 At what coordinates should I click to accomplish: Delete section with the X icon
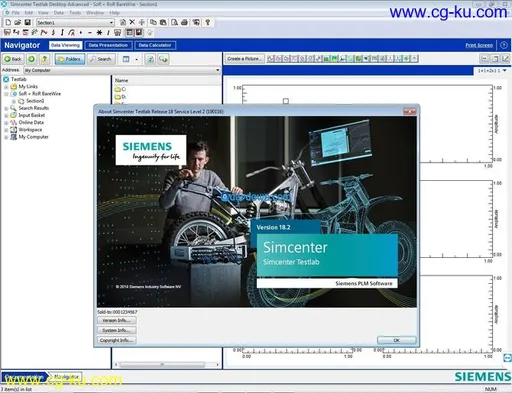click(x=132, y=22)
